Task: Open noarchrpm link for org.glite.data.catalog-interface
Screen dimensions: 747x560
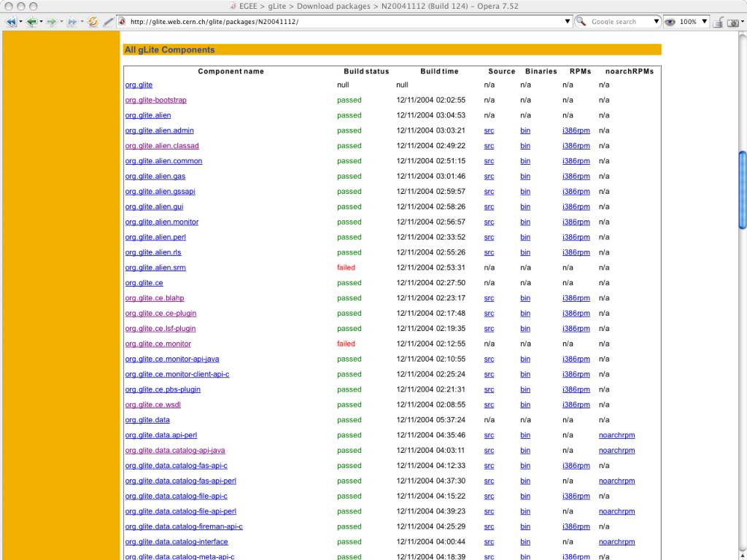Action: click(616, 542)
